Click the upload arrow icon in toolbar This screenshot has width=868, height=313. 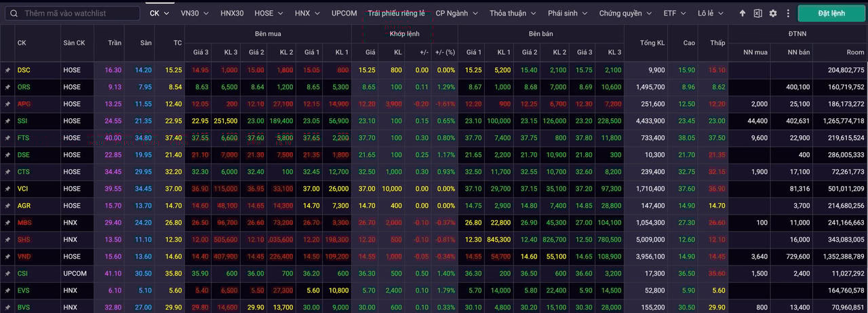(743, 14)
